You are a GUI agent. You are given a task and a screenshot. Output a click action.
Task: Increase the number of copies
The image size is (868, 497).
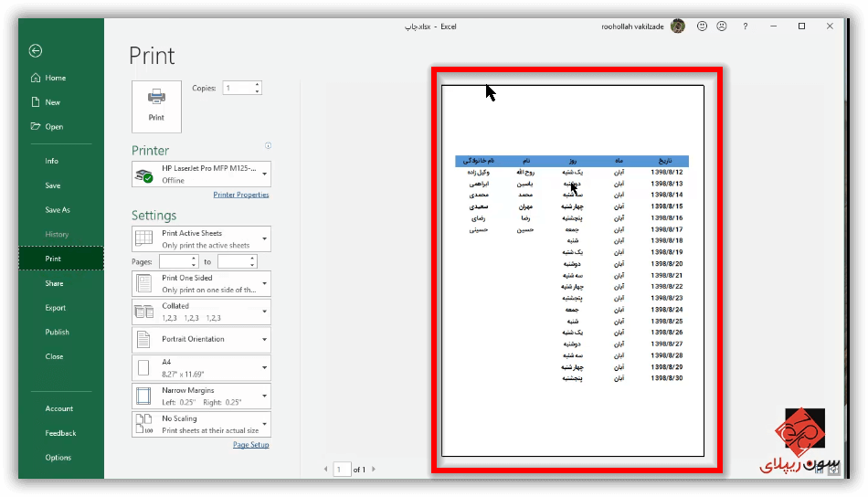click(x=257, y=85)
